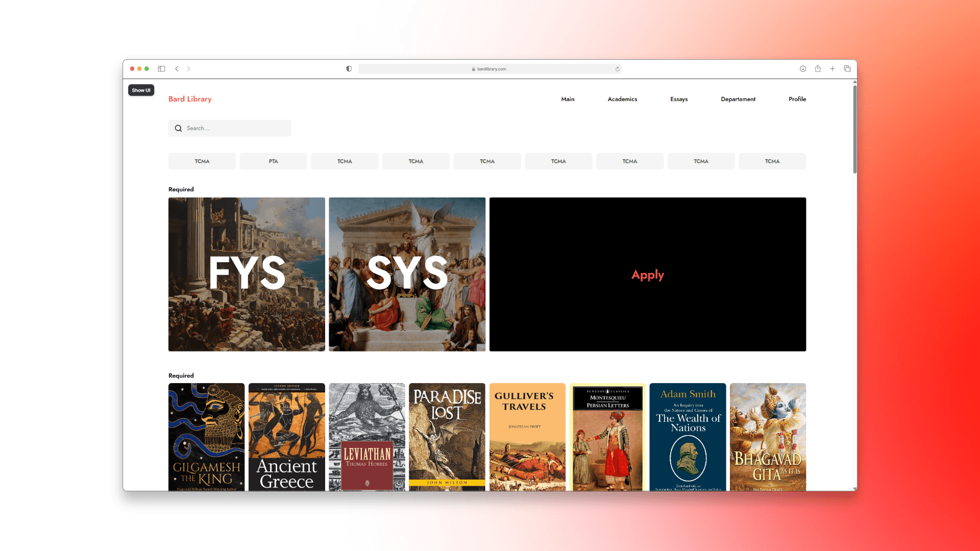Image resolution: width=980 pixels, height=551 pixels.
Task: Click the page vertical scrollbar
Action: [855, 130]
